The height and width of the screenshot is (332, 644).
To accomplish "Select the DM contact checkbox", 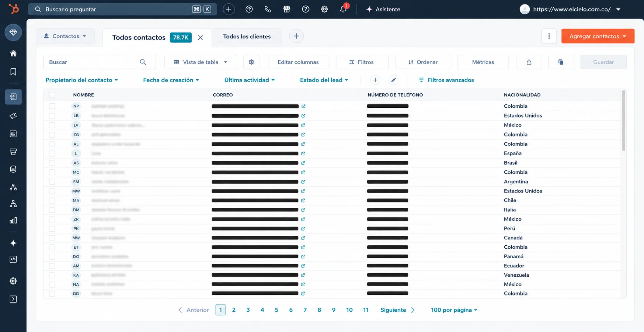I will pyautogui.click(x=52, y=210).
